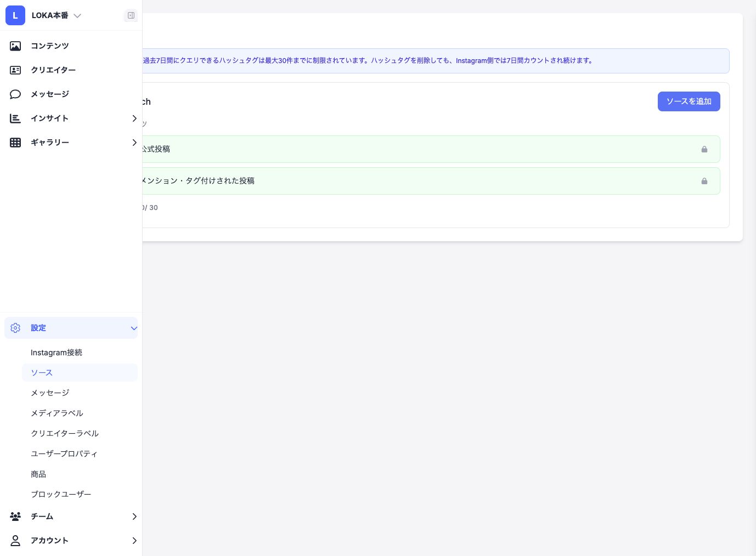Expand the アカウント submenu chevron
The height and width of the screenshot is (556, 756).
click(x=134, y=541)
